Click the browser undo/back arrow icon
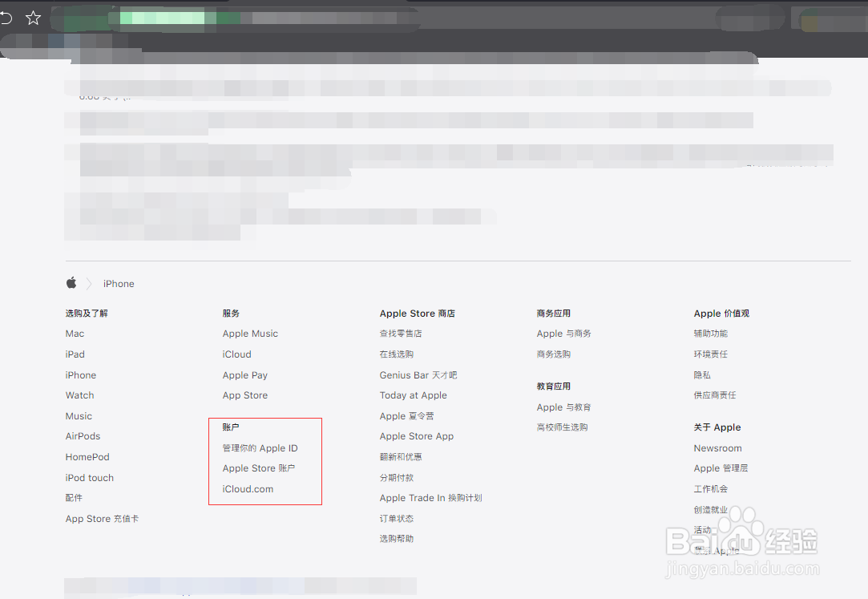The width and height of the screenshot is (868, 599). 6,18
